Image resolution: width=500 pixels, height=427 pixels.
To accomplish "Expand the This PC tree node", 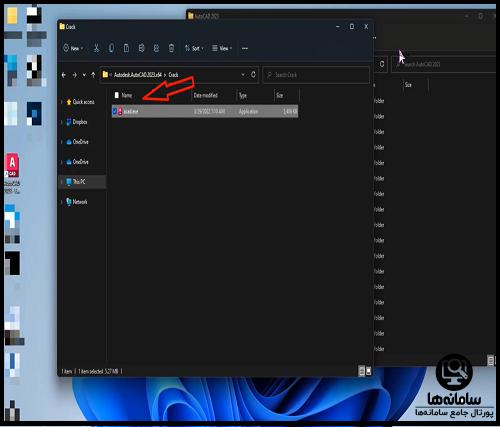I will tap(62, 182).
